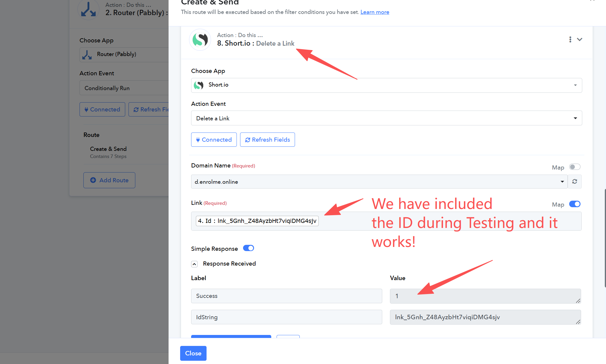
Task: Click the Short.io logo icon in step header
Action: pos(200,40)
